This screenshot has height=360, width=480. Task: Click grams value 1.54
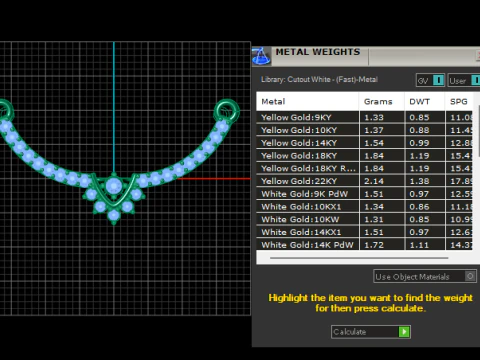pos(374,143)
